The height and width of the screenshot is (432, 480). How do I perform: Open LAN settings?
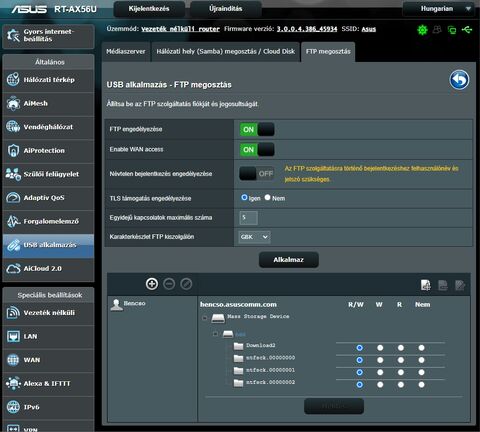click(x=48, y=337)
